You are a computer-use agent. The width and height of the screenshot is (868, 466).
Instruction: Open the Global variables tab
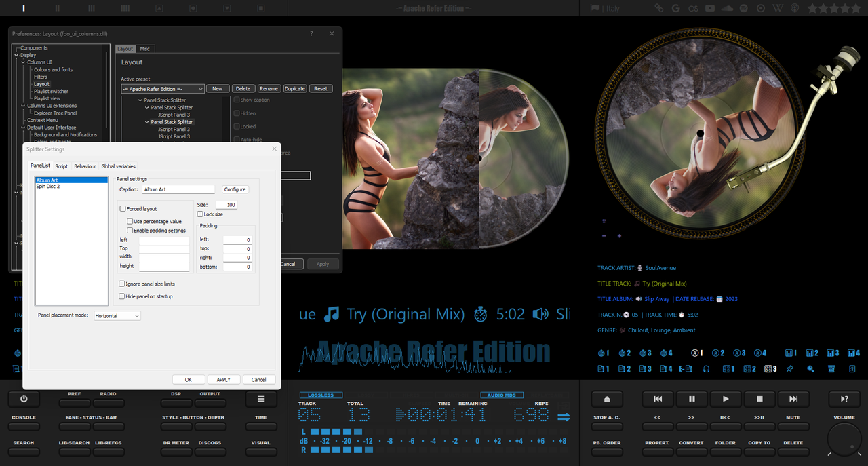[118, 166]
